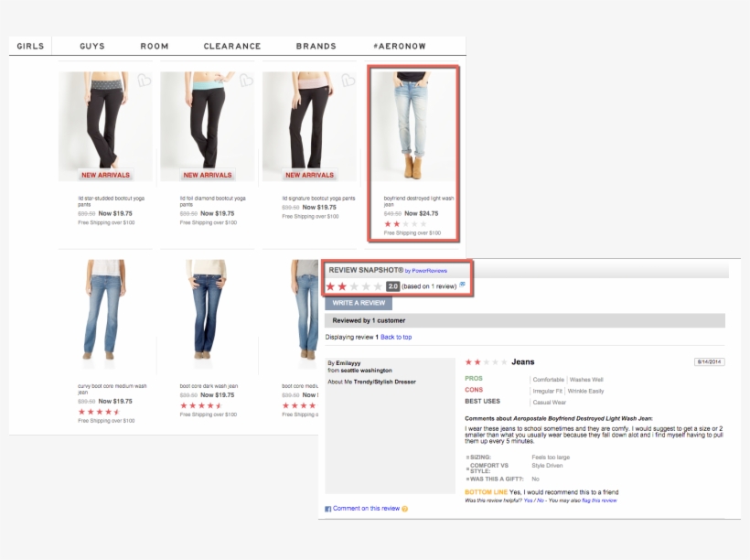
Task: Click 'Feels too large' sizing value
Action: (x=551, y=458)
